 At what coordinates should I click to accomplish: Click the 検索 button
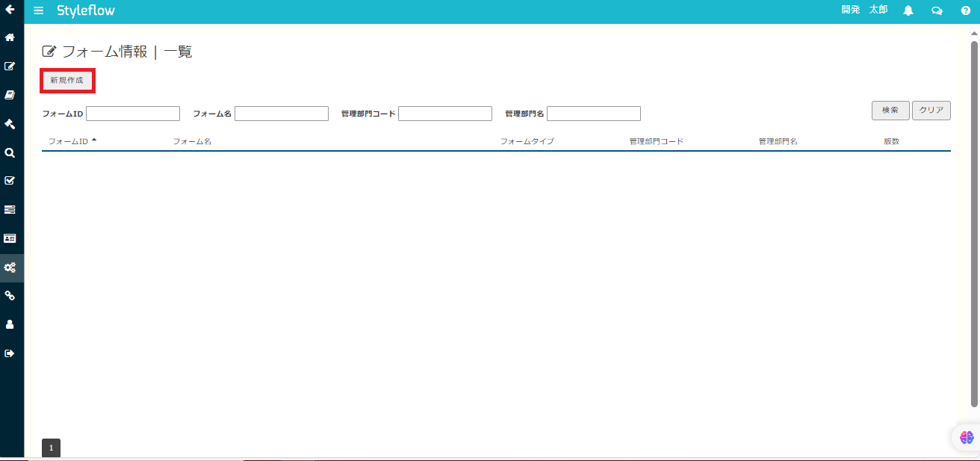890,111
